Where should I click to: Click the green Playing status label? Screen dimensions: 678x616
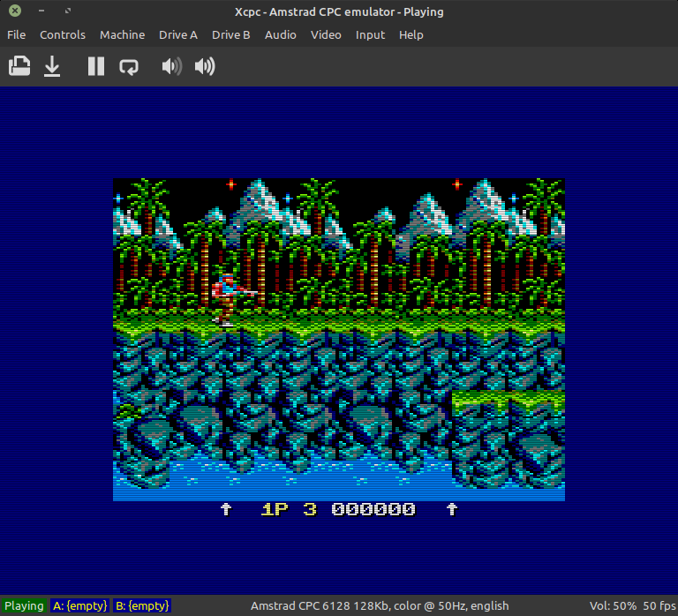tap(24, 605)
